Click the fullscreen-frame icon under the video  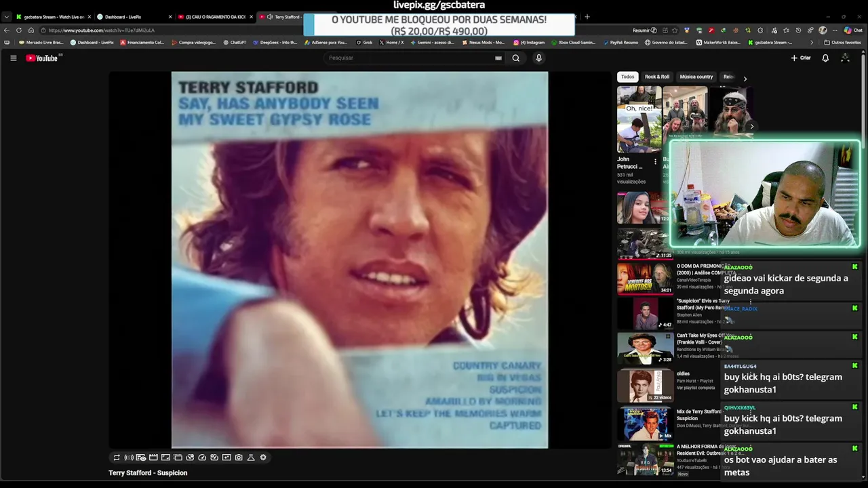(165, 457)
